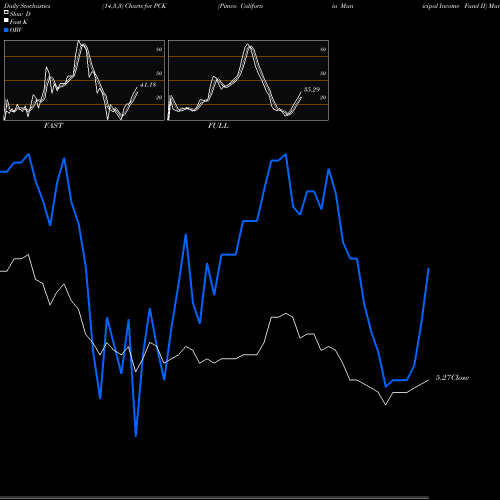
Task: Click the Slow D legend swatch
Action: click(6, 13)
